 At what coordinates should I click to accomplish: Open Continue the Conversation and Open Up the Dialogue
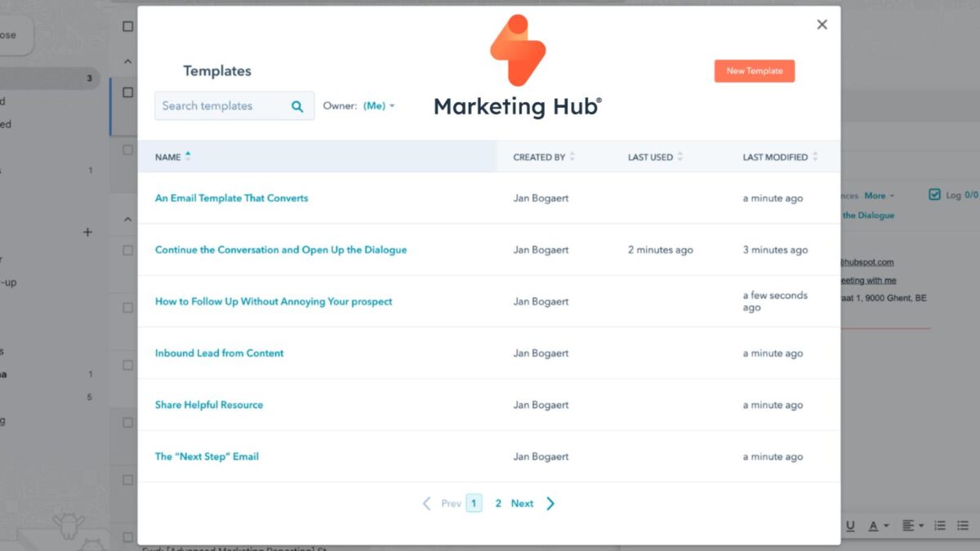coord(281,250)
